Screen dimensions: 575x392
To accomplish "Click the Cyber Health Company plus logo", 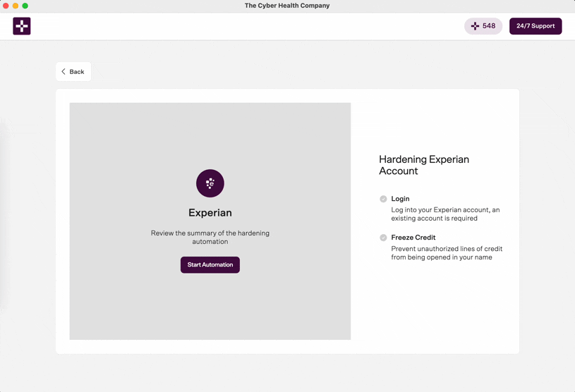I will pos(22,26).
